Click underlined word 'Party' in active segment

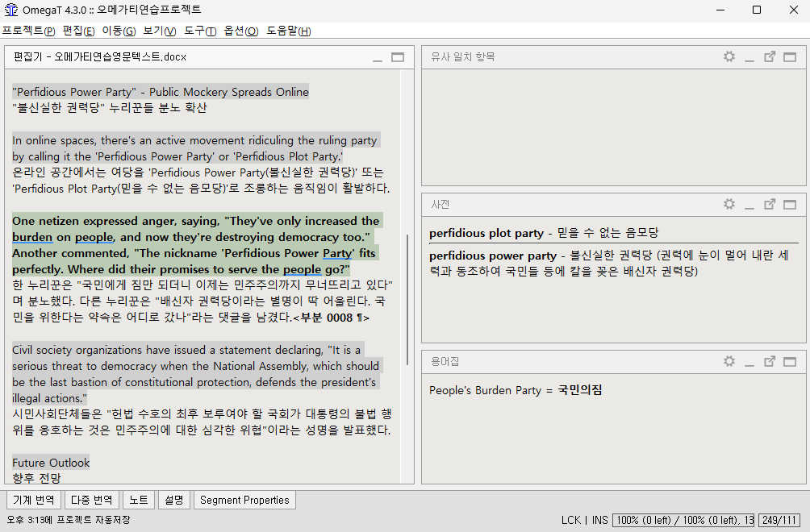pyautogui.click(x=336, y=253)
